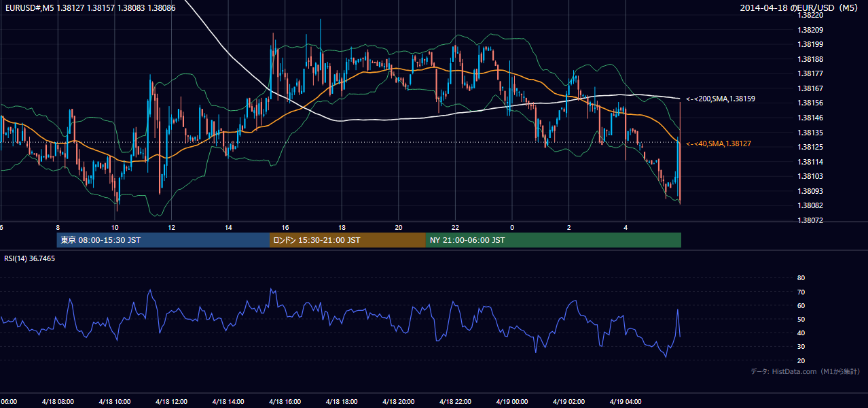The image size is (868, 408).
Task: Click RSI axis level 70
Action: [801, 292]
